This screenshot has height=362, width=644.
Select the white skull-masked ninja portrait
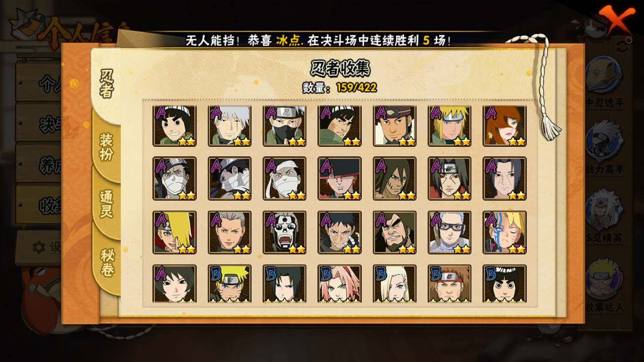click(x=284, y=232)
